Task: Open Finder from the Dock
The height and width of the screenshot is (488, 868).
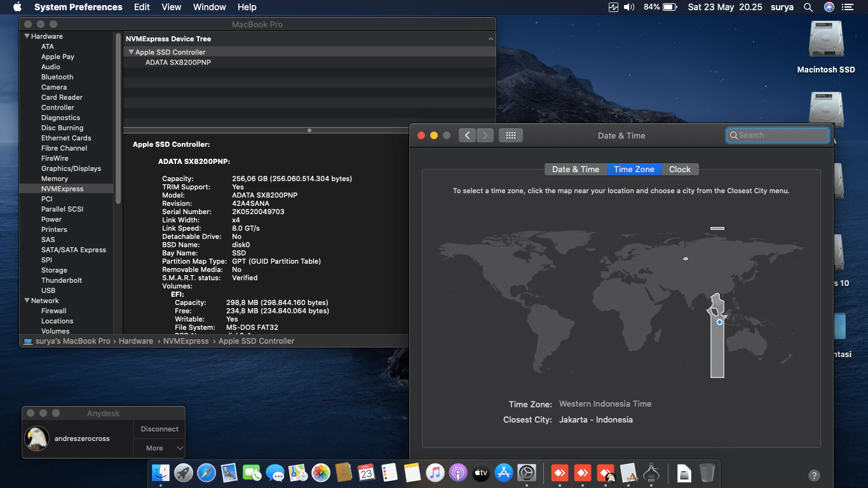Action: 161,472
